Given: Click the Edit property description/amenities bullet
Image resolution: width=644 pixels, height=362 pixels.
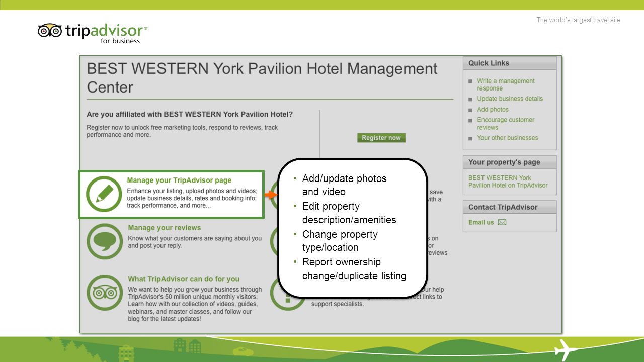Looking at the screenshot, I should [349, 213].
